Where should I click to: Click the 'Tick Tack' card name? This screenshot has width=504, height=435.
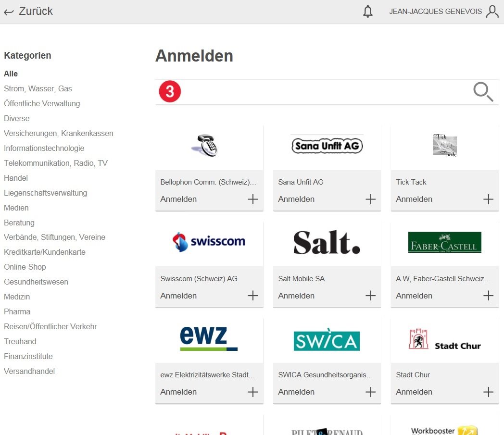411,182
